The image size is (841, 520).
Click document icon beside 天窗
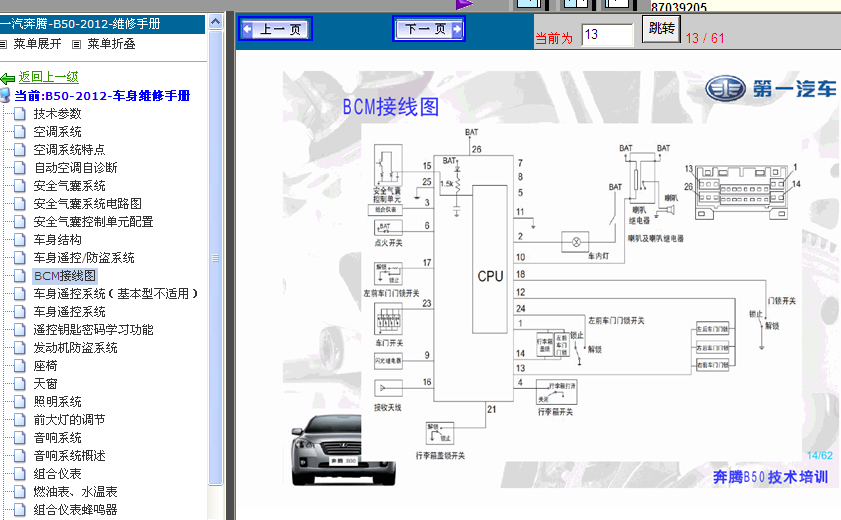tap(19, 384)
